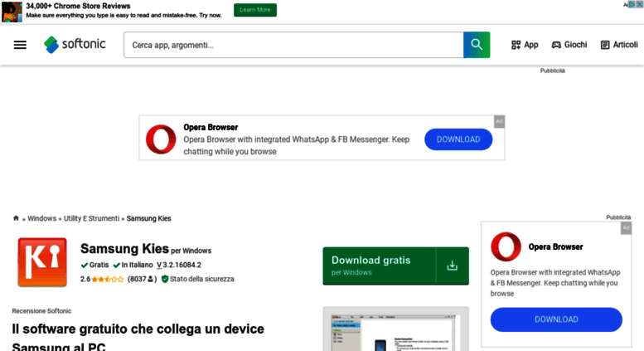Open the hamburger menu
Viewport: 644px width, 351px height.
pyautogui.click(x=20, y=45)
